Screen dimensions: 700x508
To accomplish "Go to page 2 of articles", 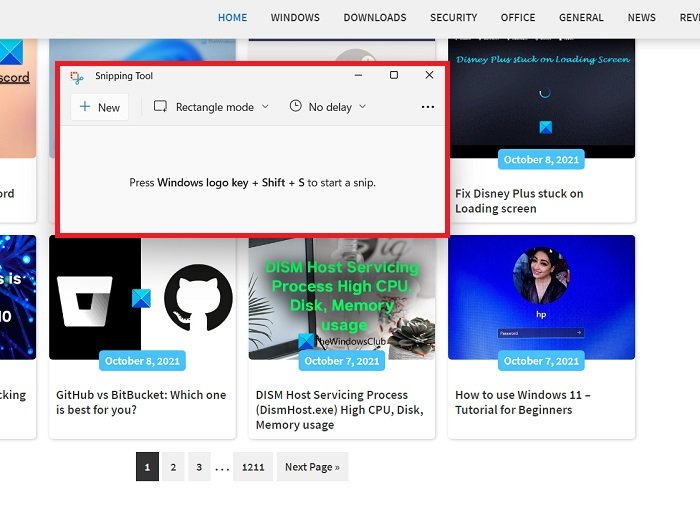I will [173, 467].
